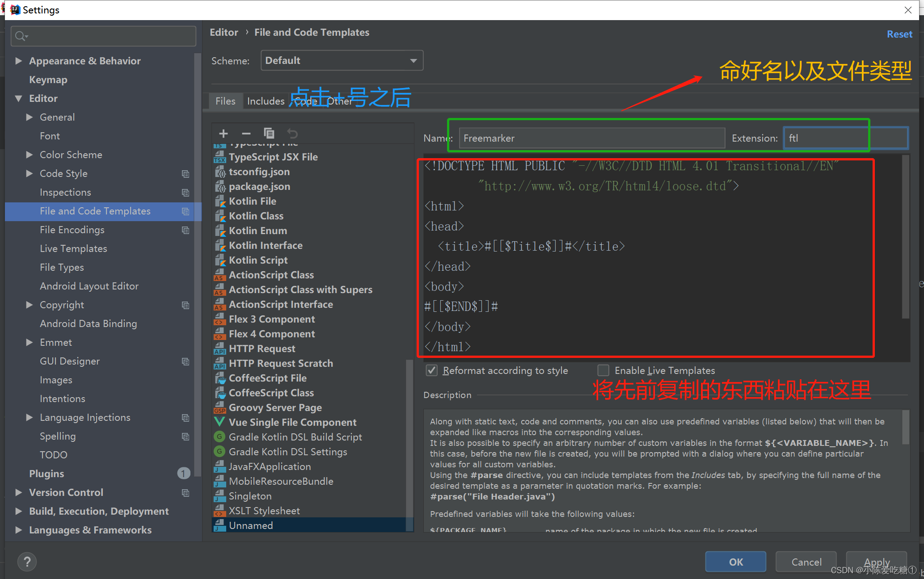Switch to the Files tab
This screenshot has width=924, height=579.
coord(225,101)
